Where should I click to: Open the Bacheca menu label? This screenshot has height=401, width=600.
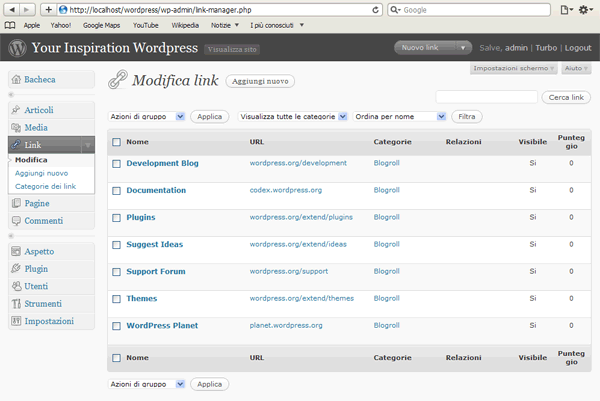point(40,80)
